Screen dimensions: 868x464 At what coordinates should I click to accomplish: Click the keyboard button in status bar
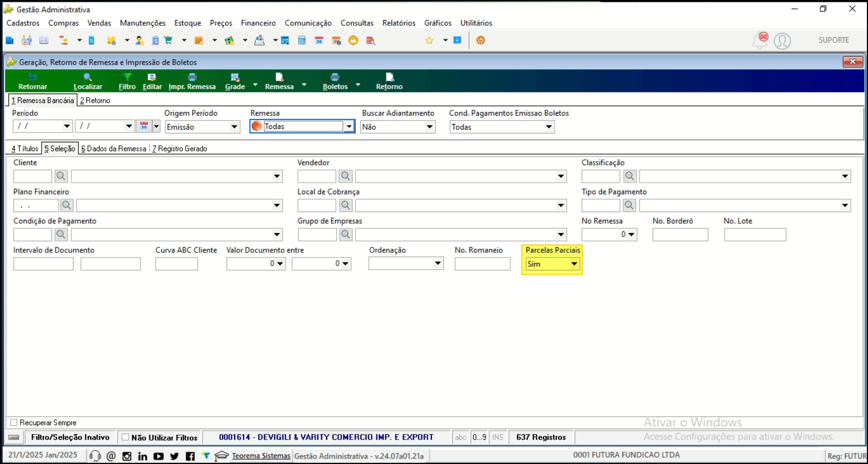[14, 437]
